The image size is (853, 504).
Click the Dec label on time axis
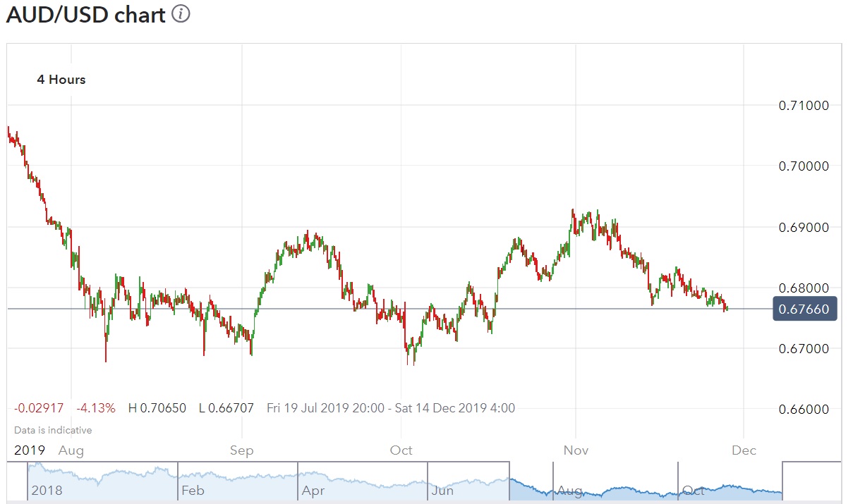click(x=744, y=450)
